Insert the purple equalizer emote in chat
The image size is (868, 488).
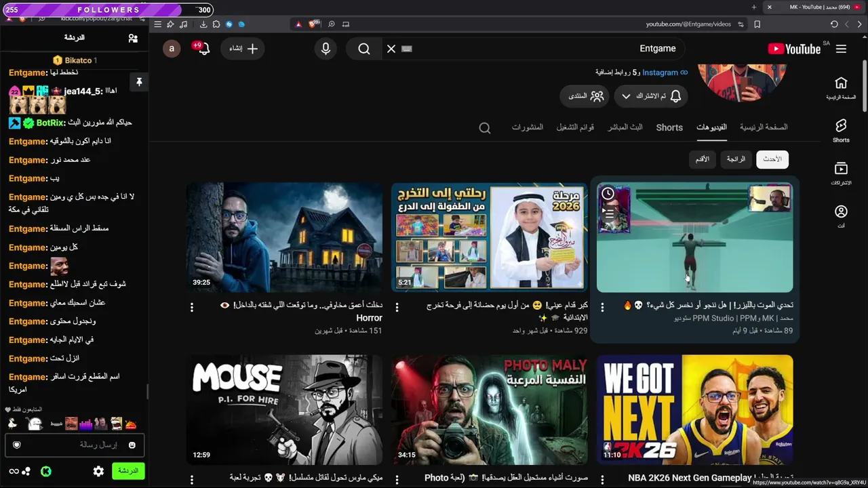point(85,425)
